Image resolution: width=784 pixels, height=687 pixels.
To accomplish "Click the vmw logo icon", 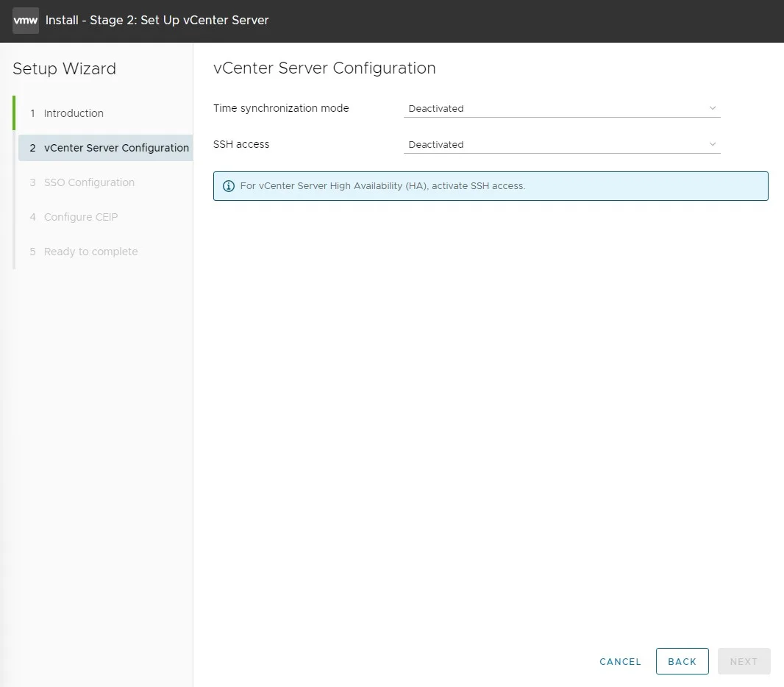I will pos(26,21).
